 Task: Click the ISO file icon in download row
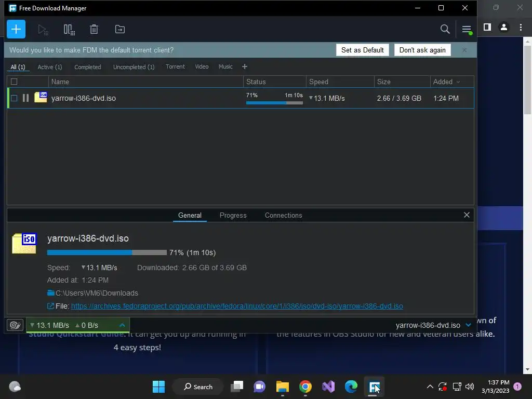click(41, 97)
